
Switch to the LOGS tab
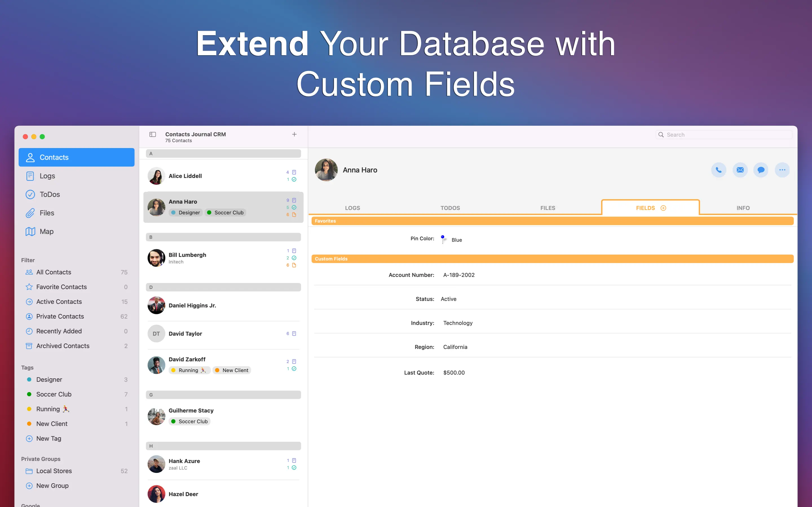(352, 208)
